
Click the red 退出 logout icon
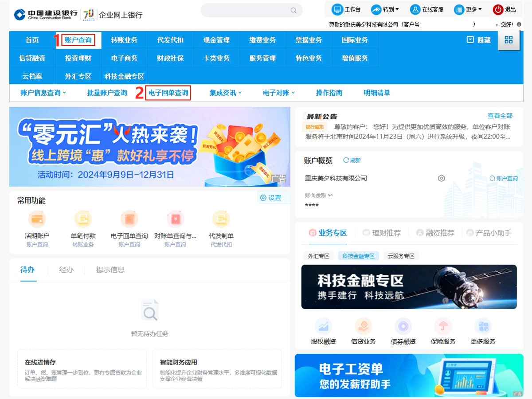pyautogui.click(x=498, y=9)
